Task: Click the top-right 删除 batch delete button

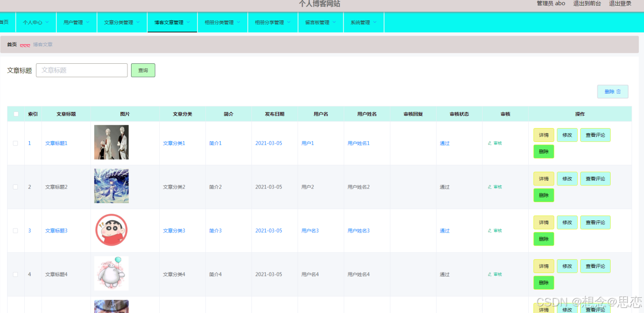Action: pyautogui.click(x=613, y=92)
